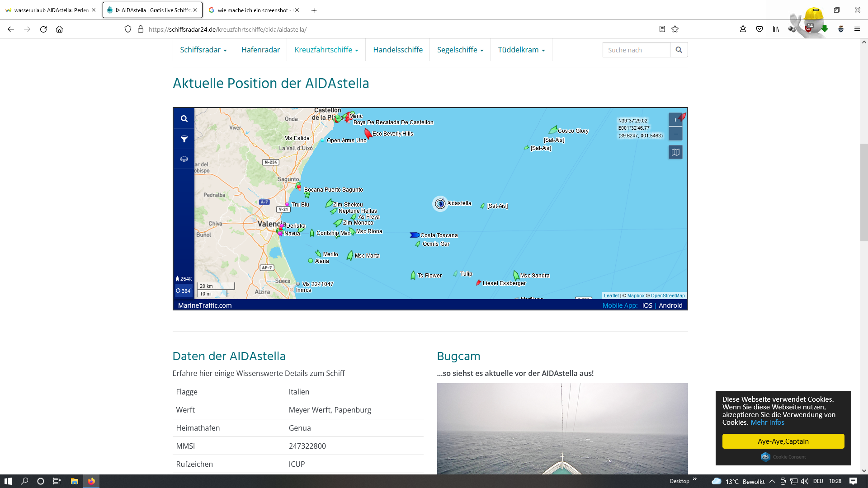The width and height of the screenshot is (868, 488).
Task: Click the Suche nach search field
Action: pos(636,50)
